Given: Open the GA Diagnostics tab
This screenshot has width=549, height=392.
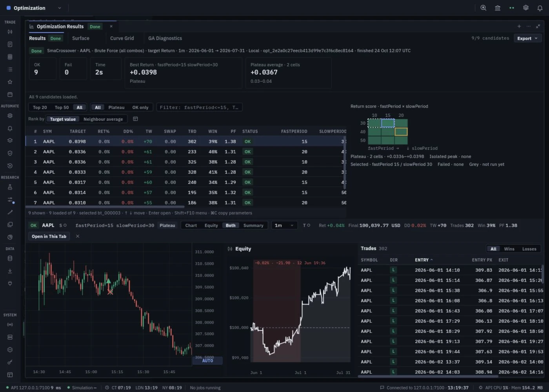Looking at the screenshot, I should pyautogui.click(x=165, y=38).
